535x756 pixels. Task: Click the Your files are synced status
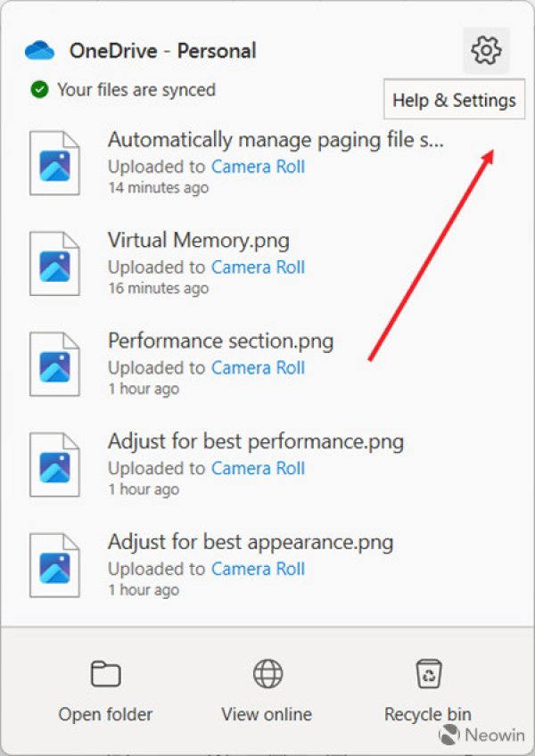point(136,90)
